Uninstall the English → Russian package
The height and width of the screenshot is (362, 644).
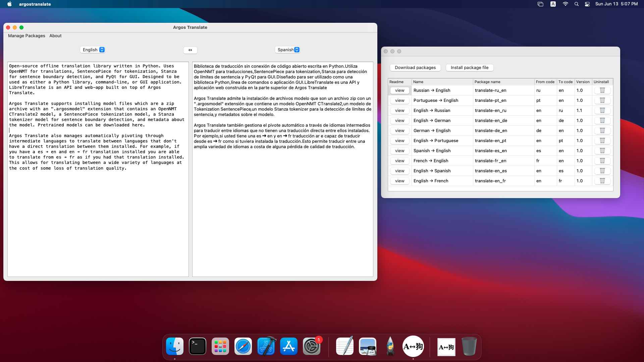tap(602, 111)
